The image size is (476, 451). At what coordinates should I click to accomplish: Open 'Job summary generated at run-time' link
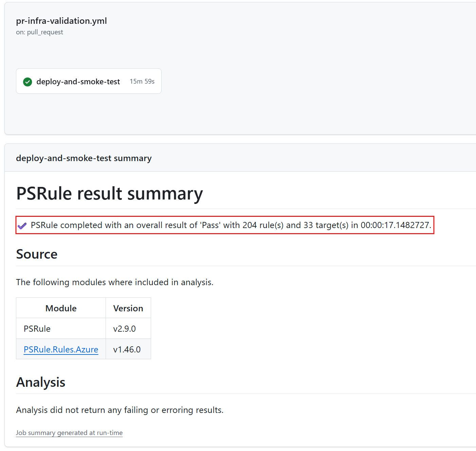pyautogui.click(x=69, y=433)
